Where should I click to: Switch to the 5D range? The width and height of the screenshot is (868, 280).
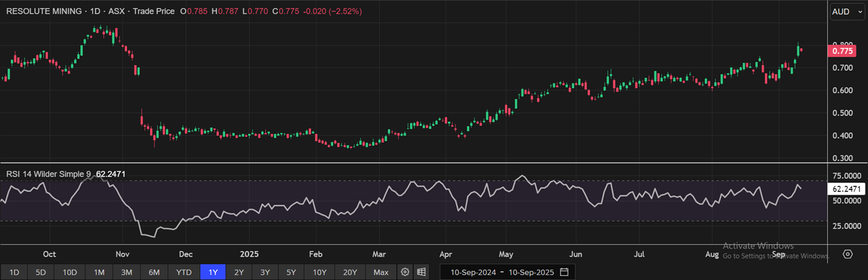pos(40,272)
